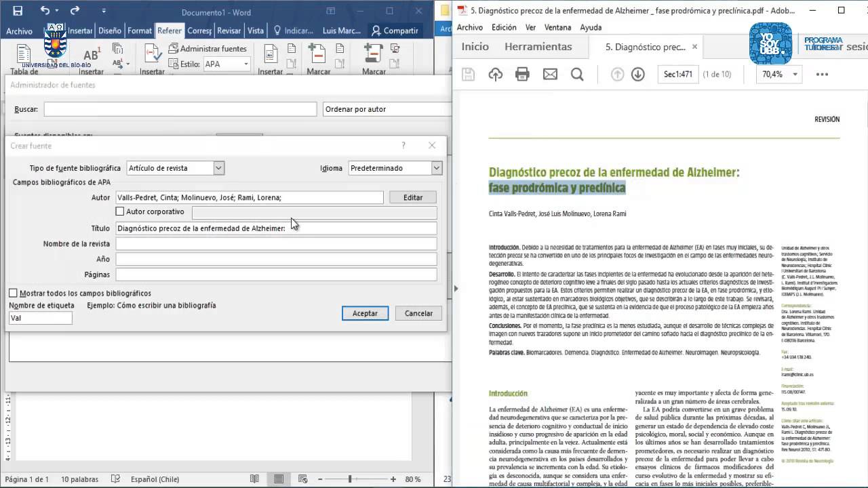Click the Sec1:471 page number field

coord(678,75)
